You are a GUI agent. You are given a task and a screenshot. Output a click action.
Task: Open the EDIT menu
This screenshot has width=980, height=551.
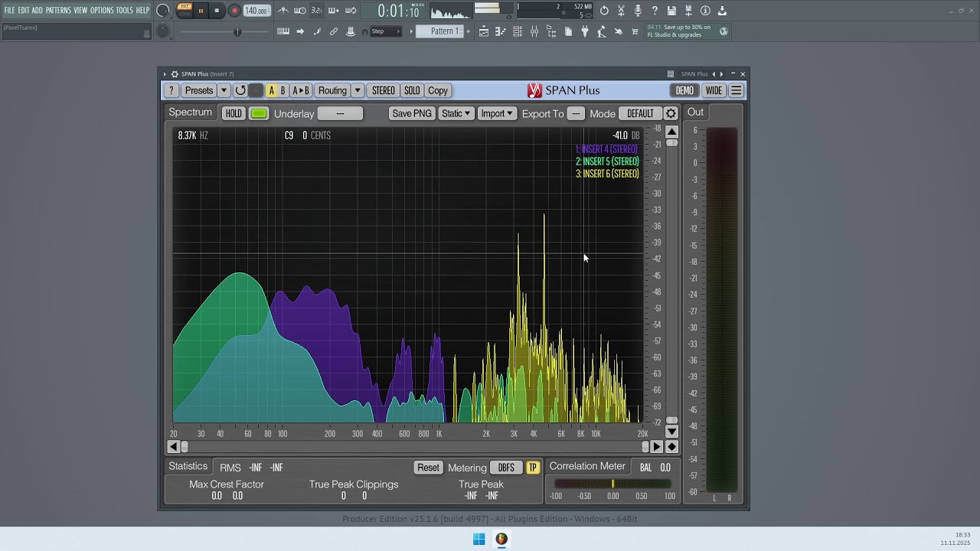click(24, 11)
